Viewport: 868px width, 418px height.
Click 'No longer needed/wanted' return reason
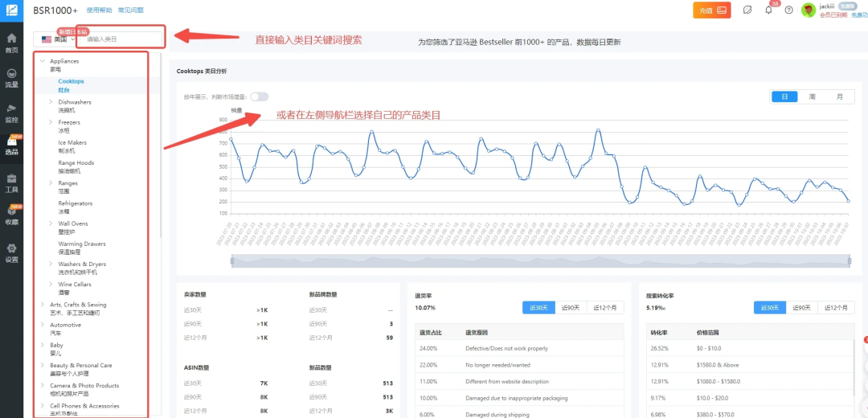[x=497, y=365]
